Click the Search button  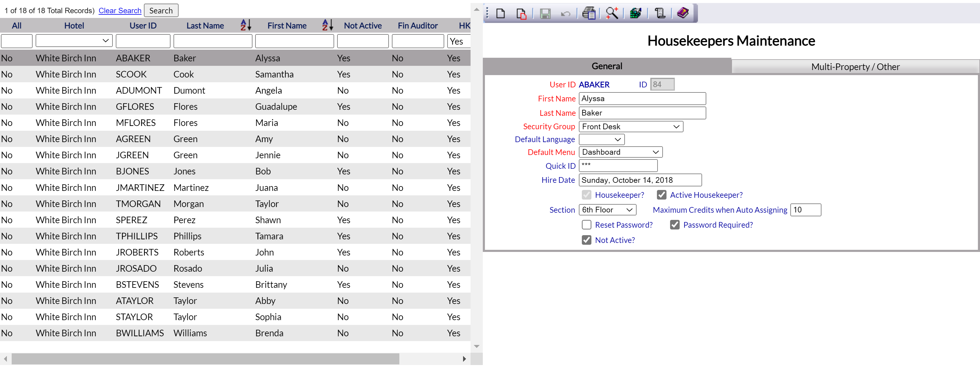click(x=161, y=11)
